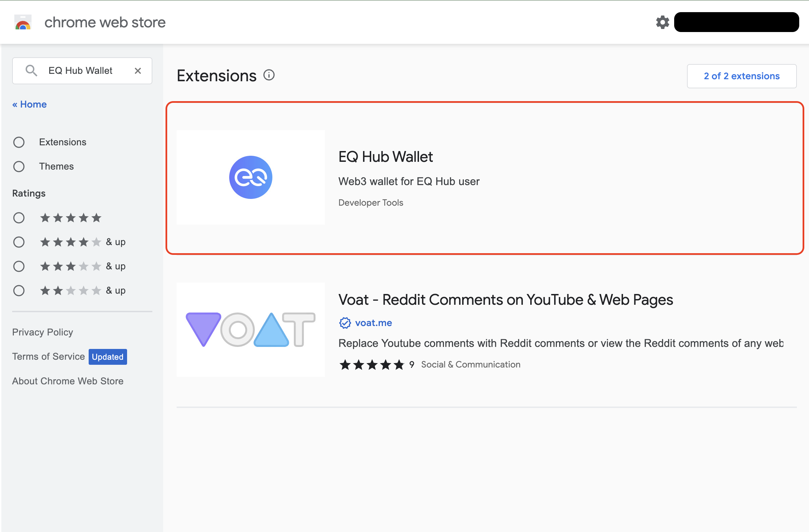Image resolution: width=809 pixels, height=532 pixels.
Task: Click the Chrome Web Store logo icon
Action: tap(23, 23)
